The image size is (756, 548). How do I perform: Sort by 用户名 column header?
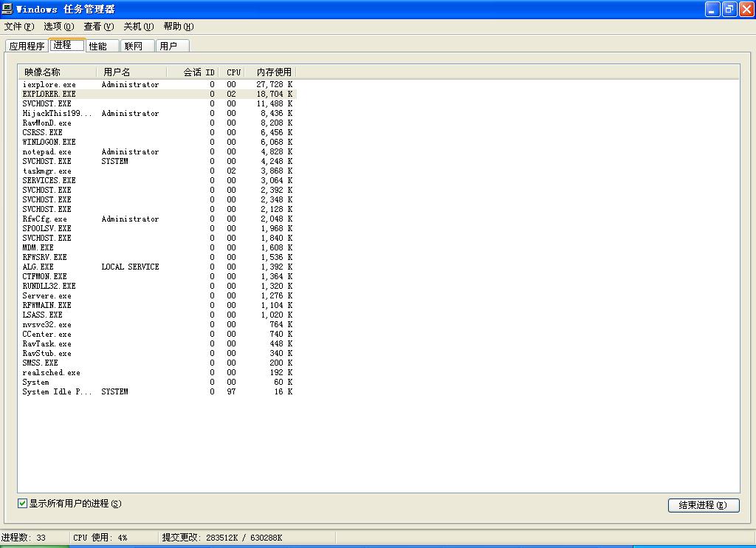coord(131,72)
